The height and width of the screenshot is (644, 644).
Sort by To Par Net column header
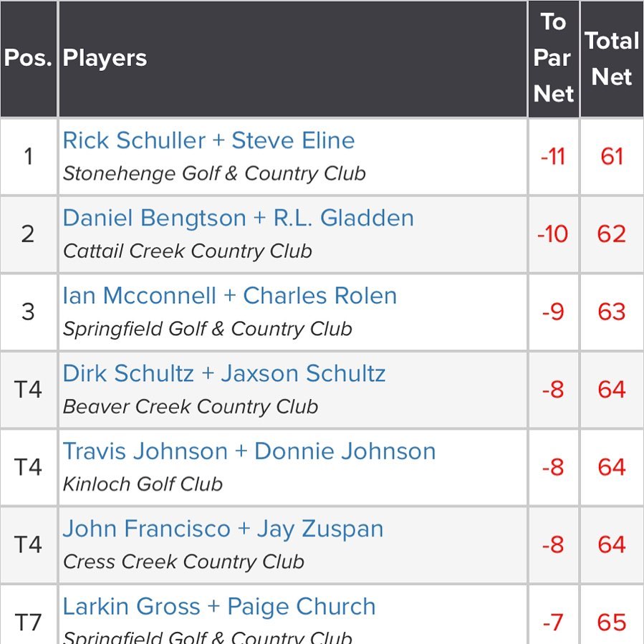[x=553, y=58]
